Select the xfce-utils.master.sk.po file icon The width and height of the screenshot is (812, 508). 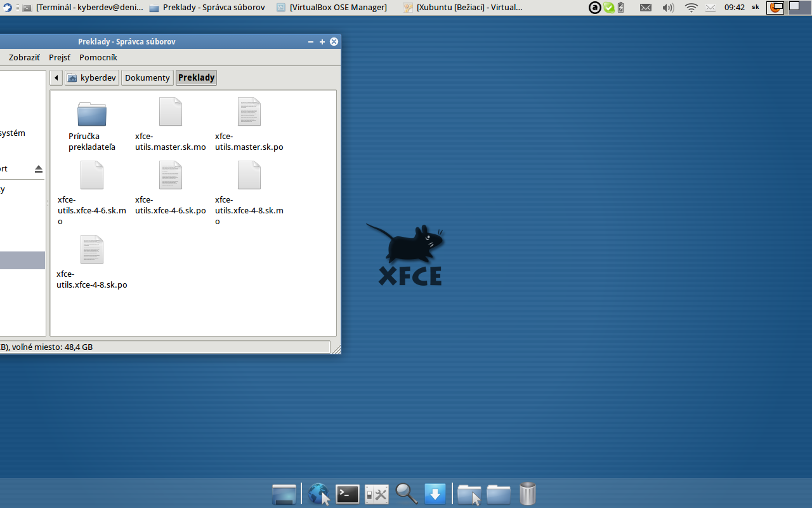tap(249, 112)
